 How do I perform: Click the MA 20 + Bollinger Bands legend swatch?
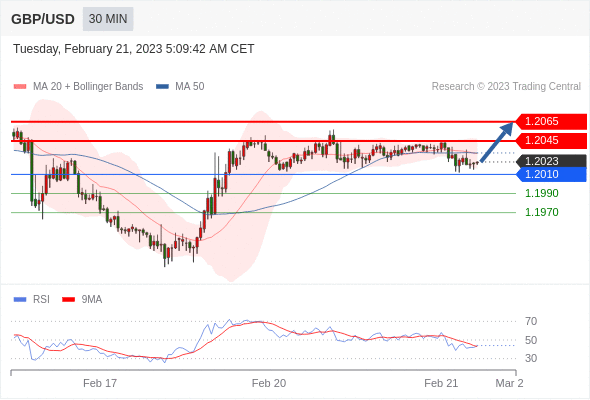[20, 87]
